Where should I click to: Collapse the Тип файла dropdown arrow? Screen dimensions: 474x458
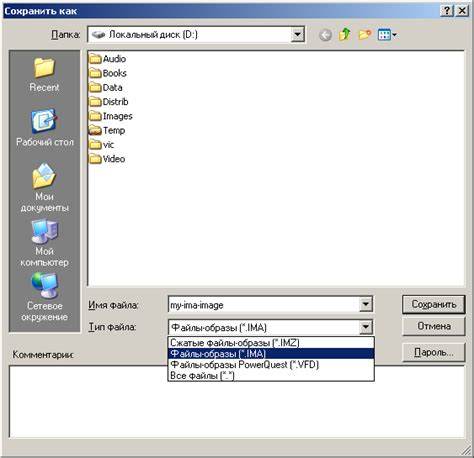(x=366, y=327)
